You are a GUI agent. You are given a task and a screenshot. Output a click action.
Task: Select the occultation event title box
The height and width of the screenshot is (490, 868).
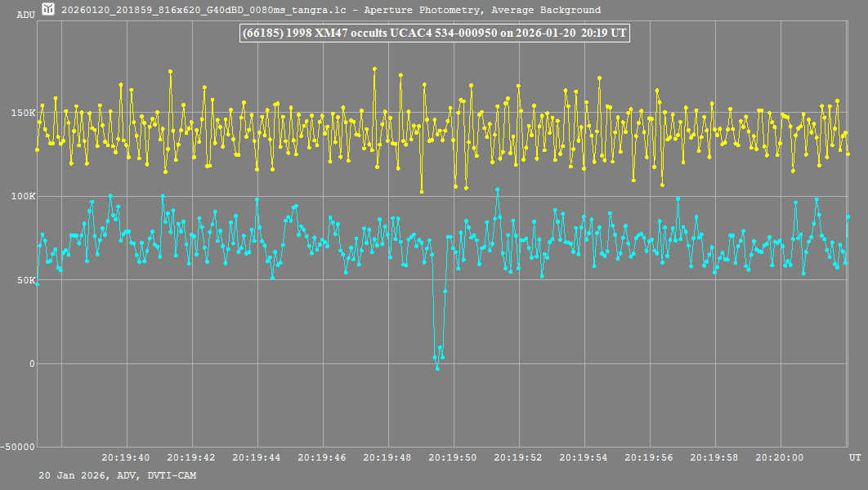433,33
